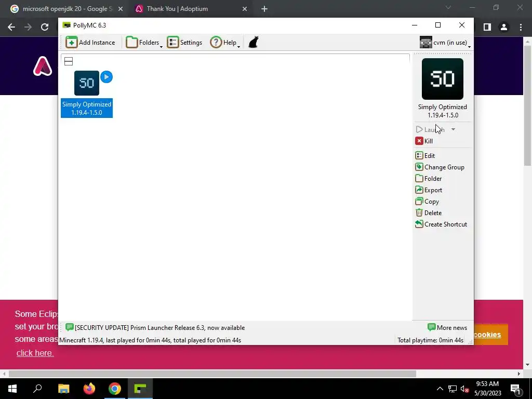
Task: Select the Simply Optimized instance icon
Action: pos(87,83)
